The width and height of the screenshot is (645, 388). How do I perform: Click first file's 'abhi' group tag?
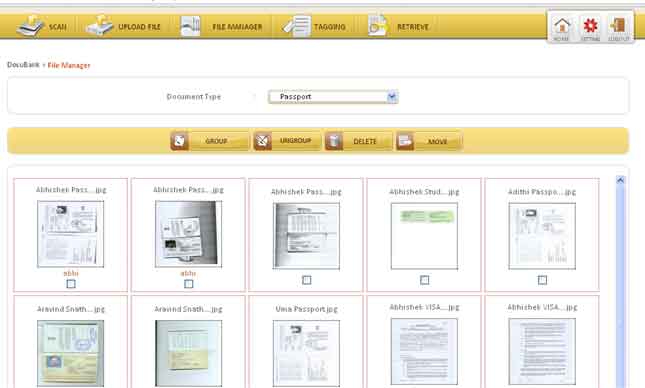click(71, 273)
